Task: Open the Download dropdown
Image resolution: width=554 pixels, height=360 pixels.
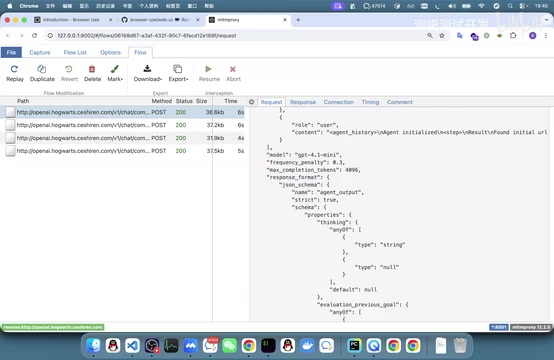Action: [148, 73]
